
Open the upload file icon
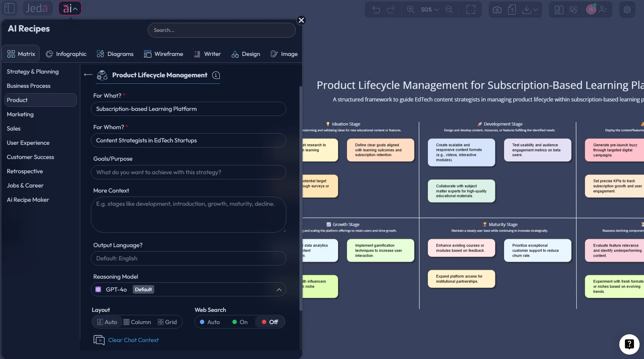(512, 9)
